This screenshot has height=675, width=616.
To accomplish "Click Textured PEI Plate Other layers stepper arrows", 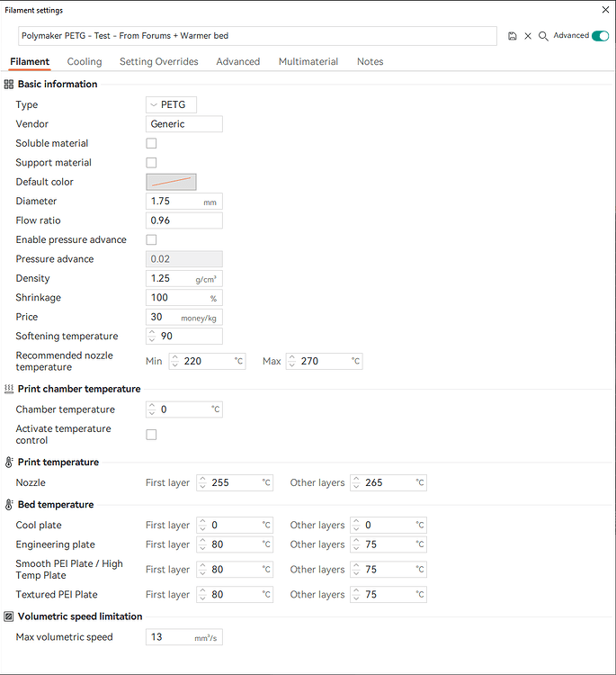I will 356,595.
